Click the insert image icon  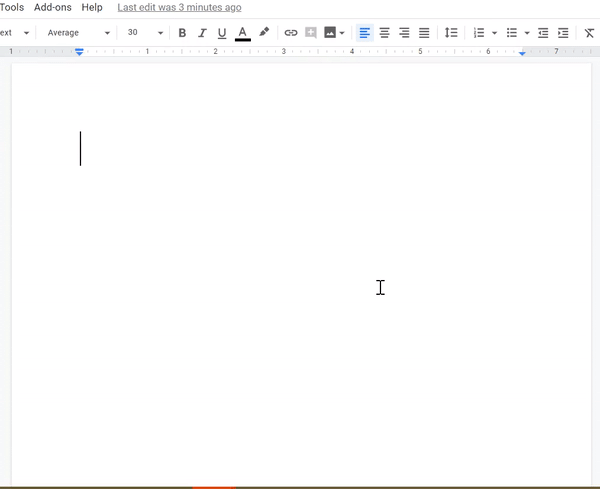pyautogui.click(x=330, y=33)
